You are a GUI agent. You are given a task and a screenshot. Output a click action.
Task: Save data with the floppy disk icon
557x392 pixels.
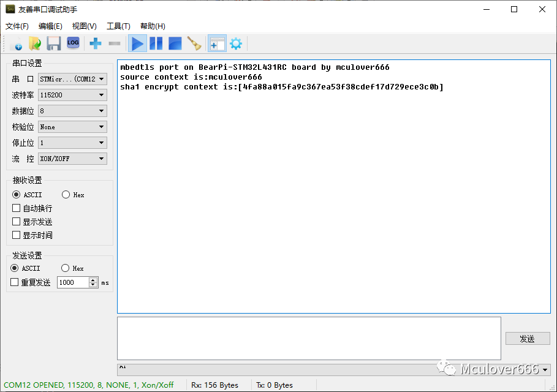(x=54, y=43)
